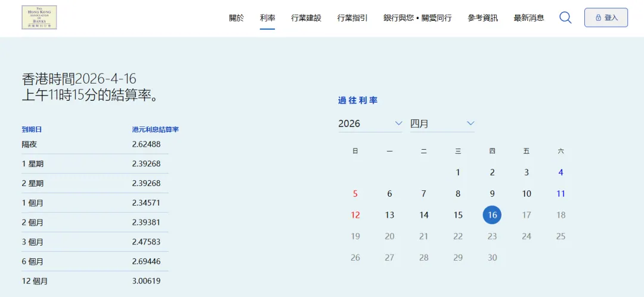
Task: Click the 登入 login button
Action: coord(606,18)
